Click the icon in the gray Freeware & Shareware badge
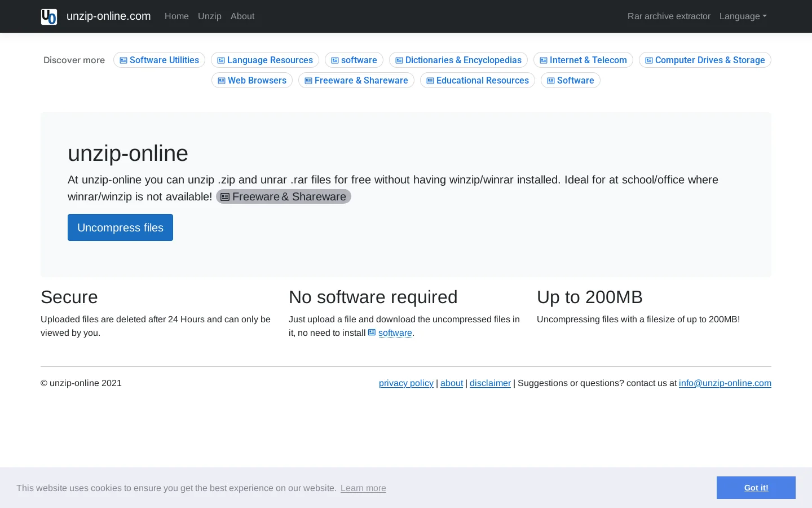812x508 pixels. click(225, 197)
